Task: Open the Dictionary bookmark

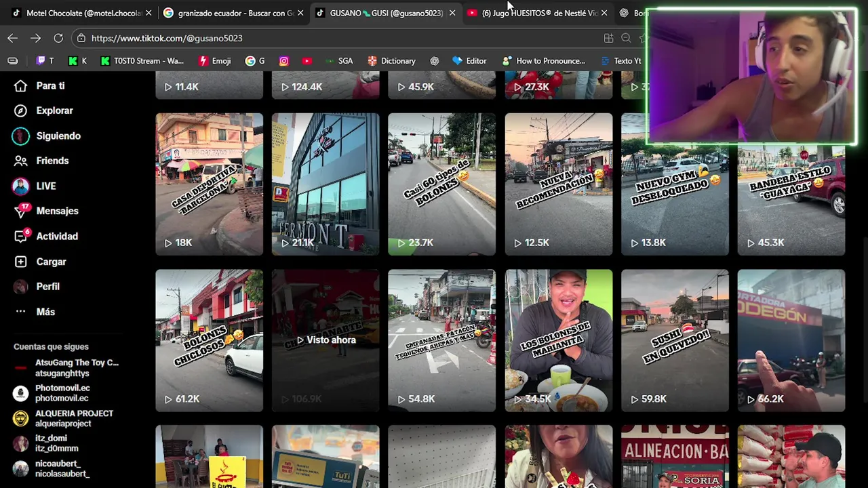Action: [x=391, y=61]
